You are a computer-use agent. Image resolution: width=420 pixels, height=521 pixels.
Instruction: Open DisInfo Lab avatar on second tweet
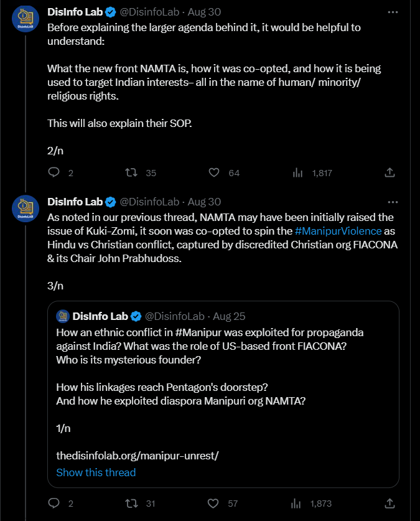26,209
